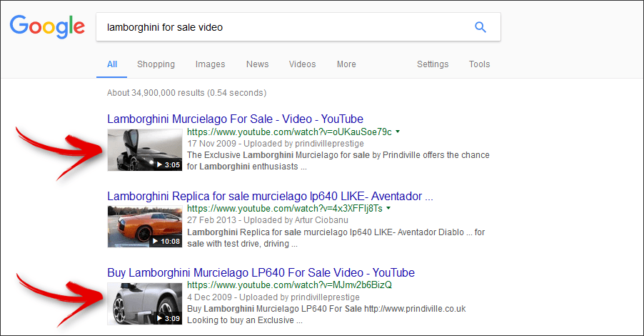The image size is (644, 336).
Task: Click snippet text starting The Exclusive Lamborghini Murcielago
Action: pyautogui.click(x=338, y=161)
